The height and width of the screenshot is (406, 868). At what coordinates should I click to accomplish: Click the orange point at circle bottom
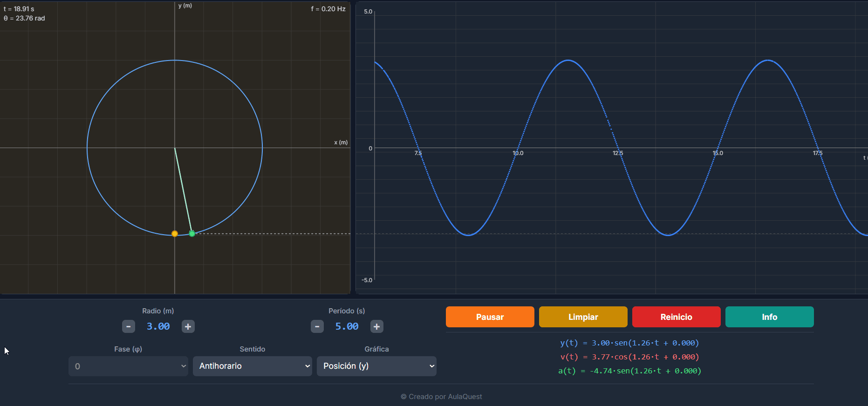(175, 234)
